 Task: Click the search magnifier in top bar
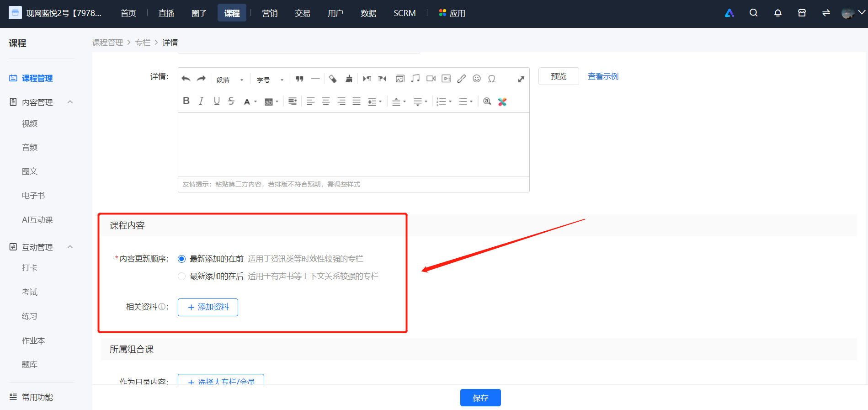click(753, 13)
